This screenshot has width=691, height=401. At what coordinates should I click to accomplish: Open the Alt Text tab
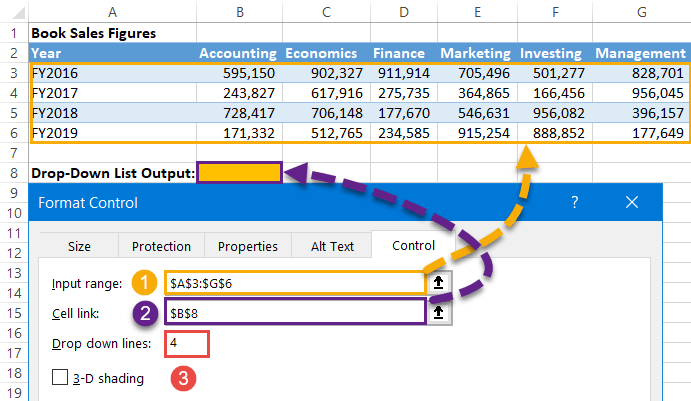coord(332,246)
